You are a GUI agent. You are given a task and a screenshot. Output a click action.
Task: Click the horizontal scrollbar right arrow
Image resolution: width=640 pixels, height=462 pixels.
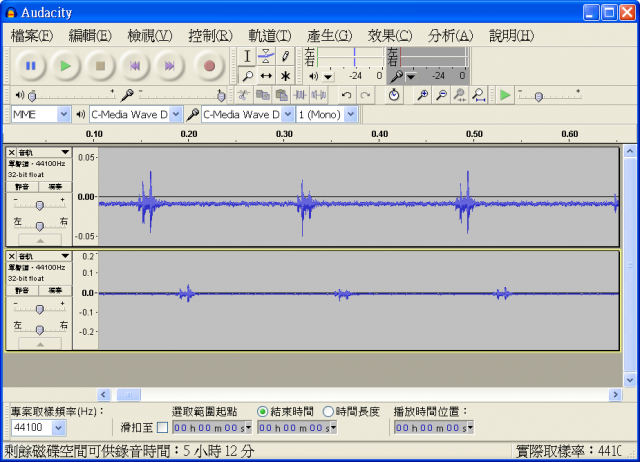[x=615, y=394]
